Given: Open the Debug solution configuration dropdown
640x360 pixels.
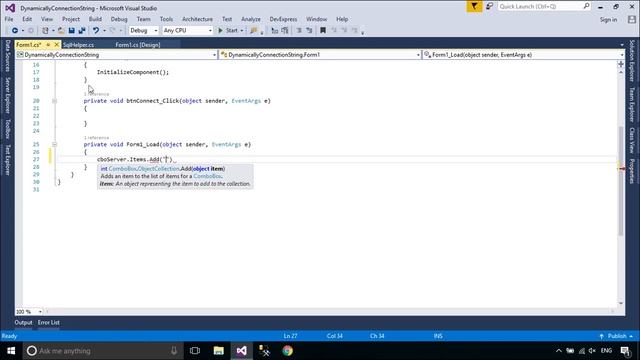Looking at the screenshot, I should tap(144, 31).
